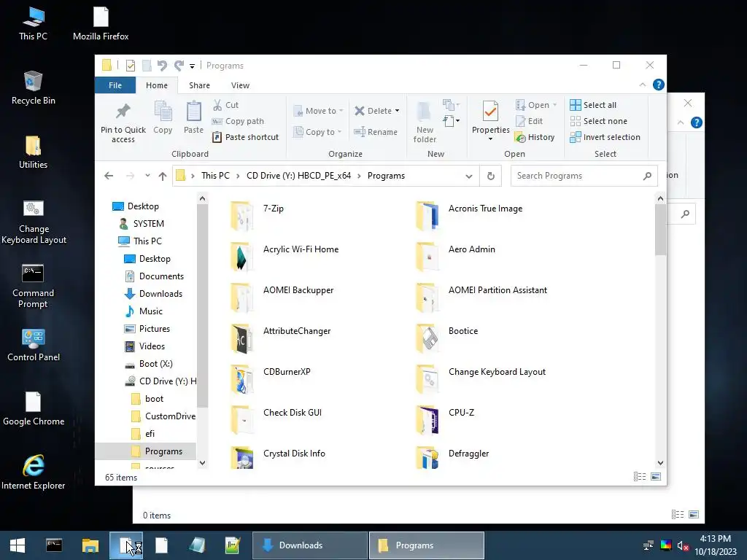This screenshot has width=747, height=560.
Task: Click Select none in ribbon
Action: click(x=599, y=121)
